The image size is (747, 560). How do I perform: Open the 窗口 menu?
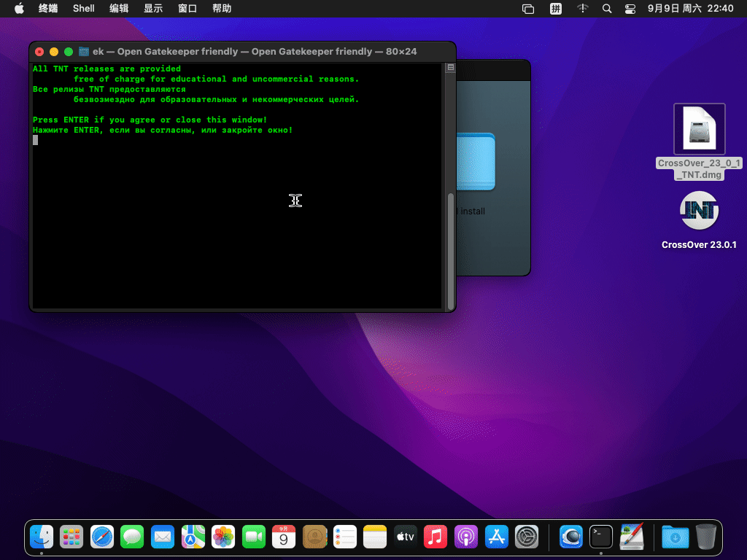click(187, 9)
